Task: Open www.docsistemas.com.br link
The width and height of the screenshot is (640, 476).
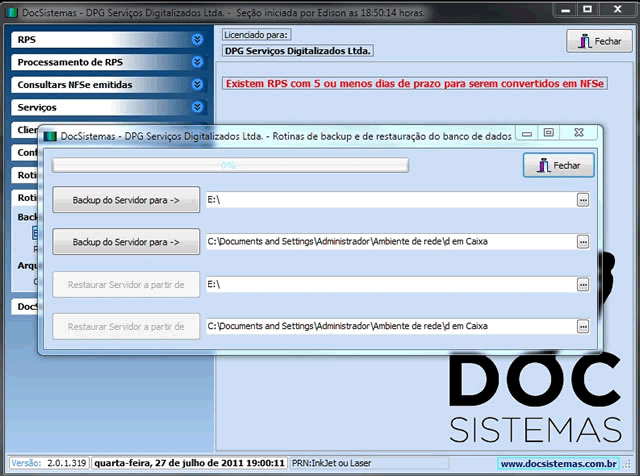Action: tap(558, 464)
